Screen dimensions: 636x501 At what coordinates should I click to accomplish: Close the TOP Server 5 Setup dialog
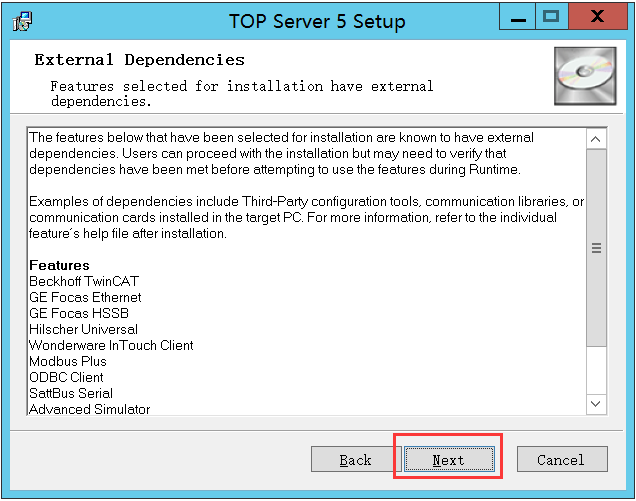[x=598, y=17]
